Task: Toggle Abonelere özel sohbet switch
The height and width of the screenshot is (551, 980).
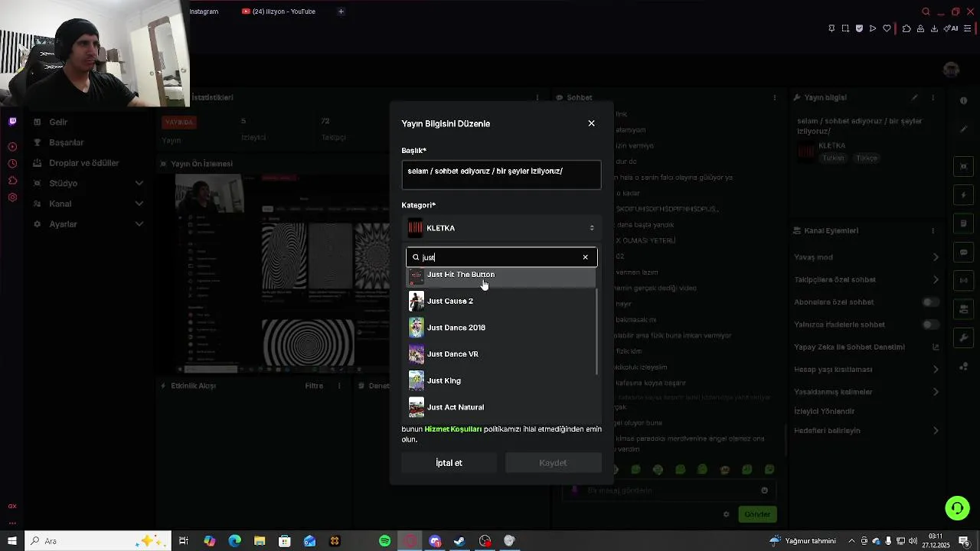Action: [x=930, y=302]
